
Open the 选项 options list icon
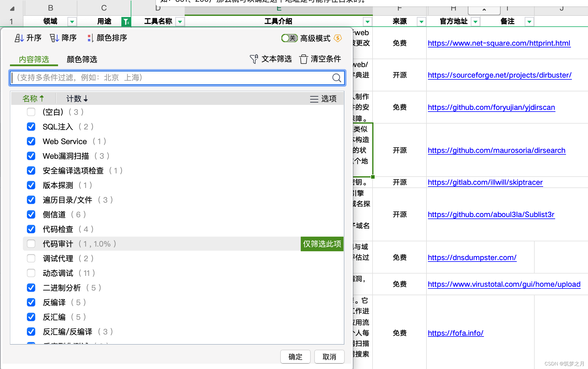tap(314, 99)
